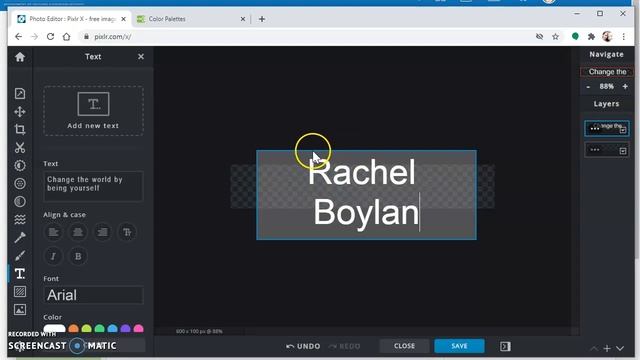The width and height of the screenshot is (640, 360).
Task: Select the Text tool in sidebar
Action: (x=20, y=273)
